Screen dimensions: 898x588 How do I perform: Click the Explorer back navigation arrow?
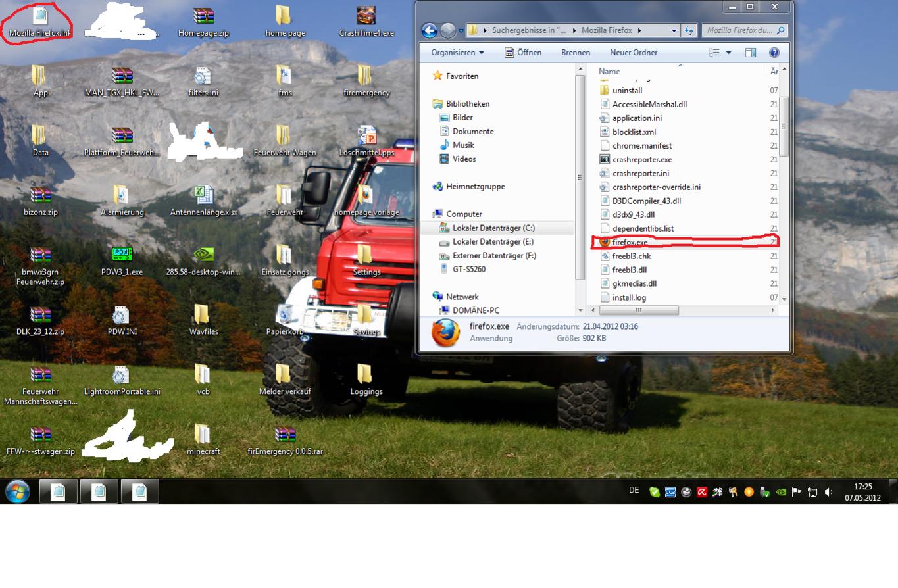(x=430, y=30)
